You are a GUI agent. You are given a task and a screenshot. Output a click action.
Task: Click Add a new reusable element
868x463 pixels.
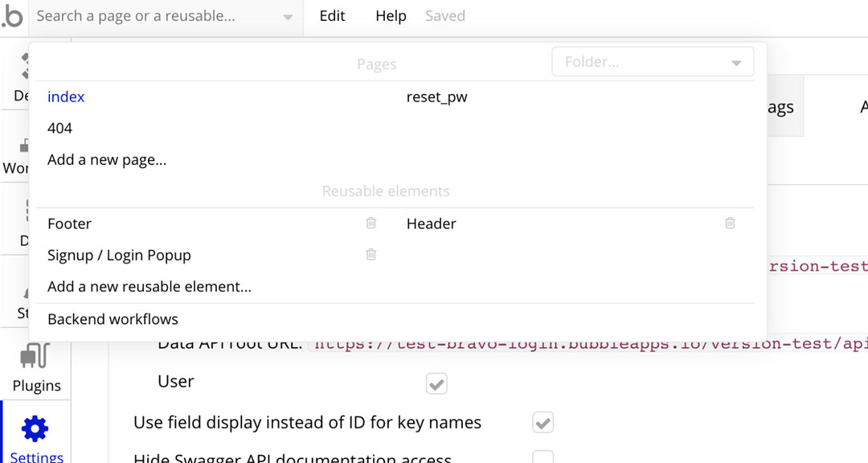tap(149, 287)
